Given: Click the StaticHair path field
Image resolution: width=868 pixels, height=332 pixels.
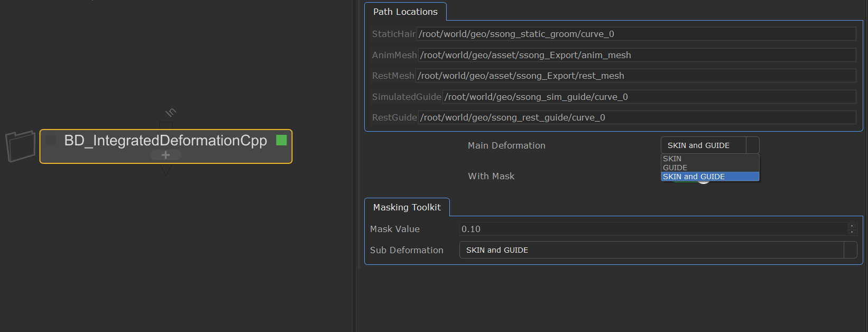Looking at the screenshot, I should point(636,34).
